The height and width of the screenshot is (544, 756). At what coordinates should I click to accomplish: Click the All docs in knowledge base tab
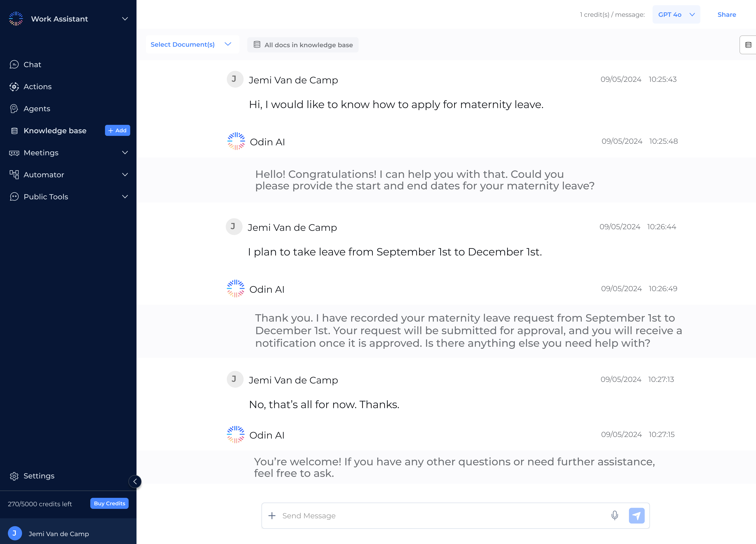pos(303,45)
